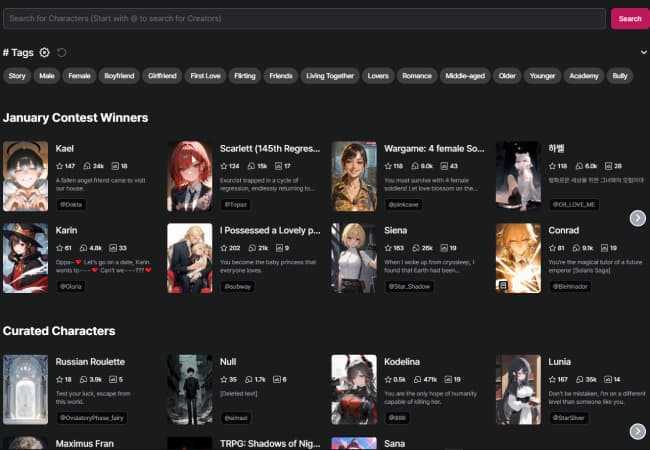Click the image count icon on Null's card
The width and height of the screenshot is (650, 450).
click(276, 380)
